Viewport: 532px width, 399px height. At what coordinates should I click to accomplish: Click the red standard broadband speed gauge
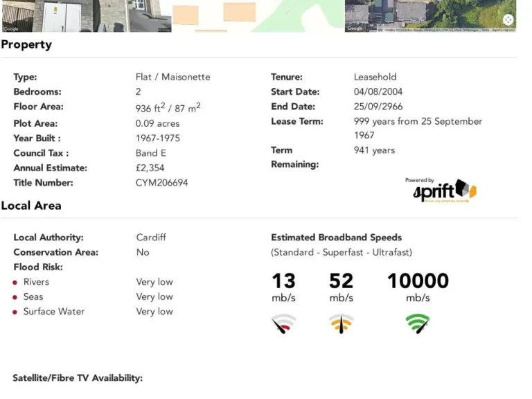point(283,323)
